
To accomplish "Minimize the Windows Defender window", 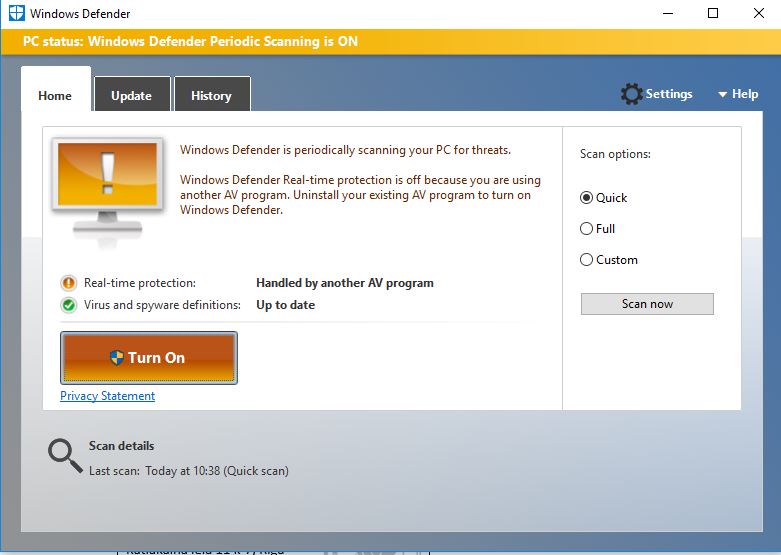I will coord(668,13).
